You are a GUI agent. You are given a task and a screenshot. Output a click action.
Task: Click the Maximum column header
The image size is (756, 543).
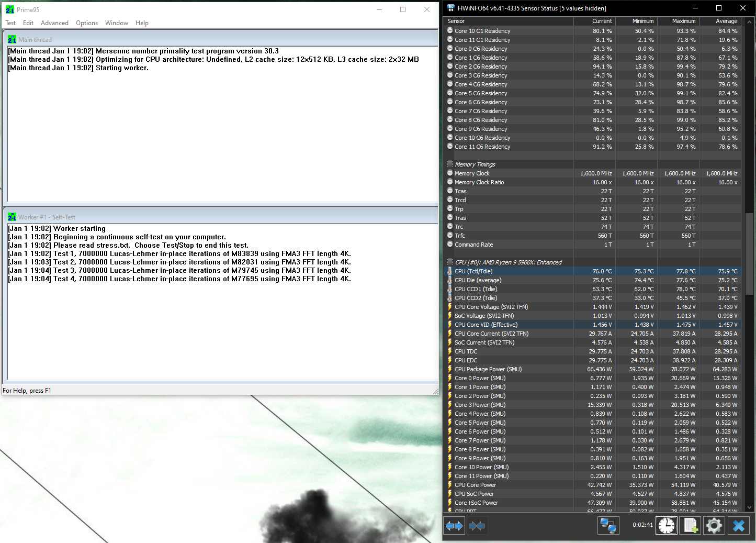tap(678, 21)
